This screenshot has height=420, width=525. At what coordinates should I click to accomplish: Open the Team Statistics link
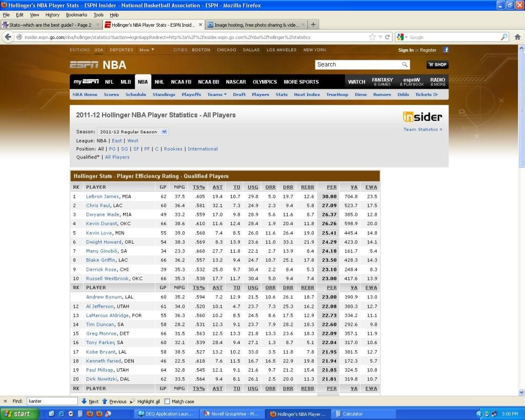click(422, 129)
